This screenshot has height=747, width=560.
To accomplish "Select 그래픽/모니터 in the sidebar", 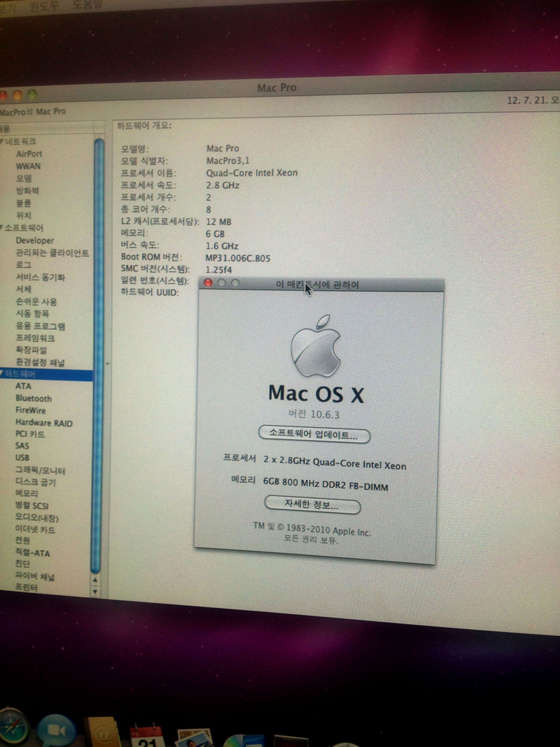I will pyautogui.click(x=40, y=471).
